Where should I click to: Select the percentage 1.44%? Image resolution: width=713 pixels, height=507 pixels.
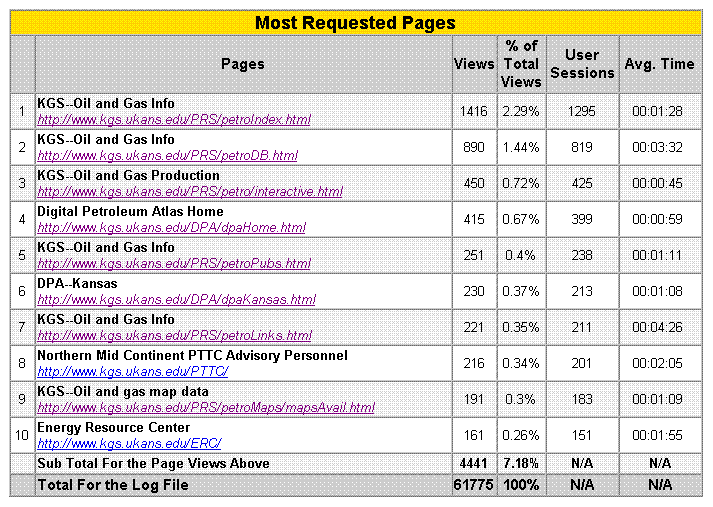pos(521,147)
